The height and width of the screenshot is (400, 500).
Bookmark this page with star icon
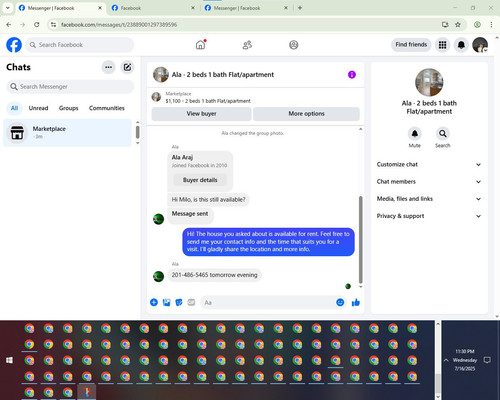(x=458, y=25)
